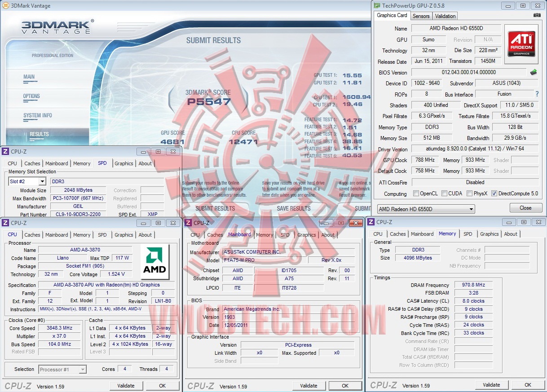
Task: Click the GPU-Z screenshot camera icon
Action: (x=537, y=15)
